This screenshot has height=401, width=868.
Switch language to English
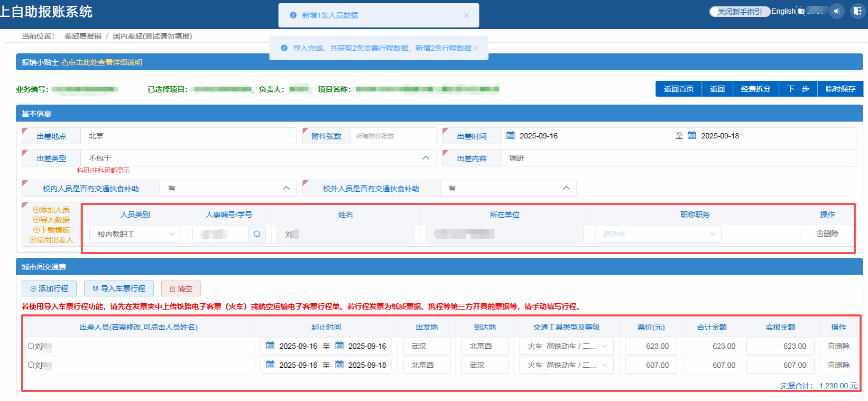(783, 11)
